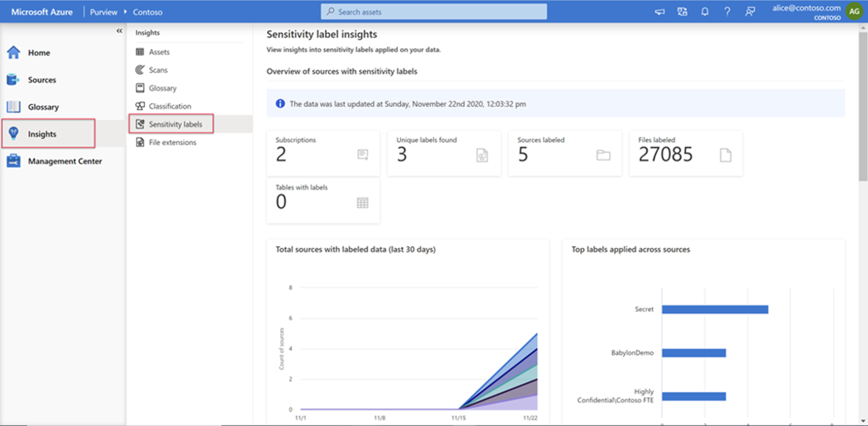Navigate to Home using its sidebar icon
Viewport: 868px width, 426px height.
(38, 53)
